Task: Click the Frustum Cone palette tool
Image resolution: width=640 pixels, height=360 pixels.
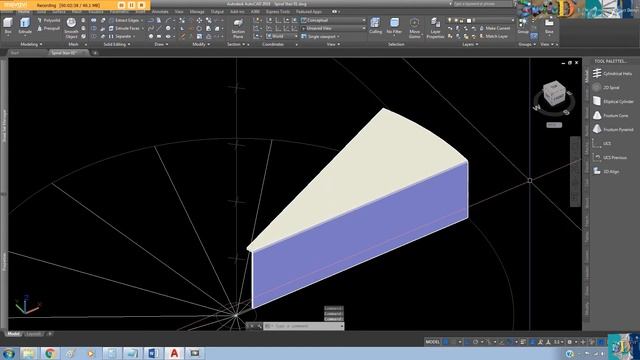Action: coord(611,116)
